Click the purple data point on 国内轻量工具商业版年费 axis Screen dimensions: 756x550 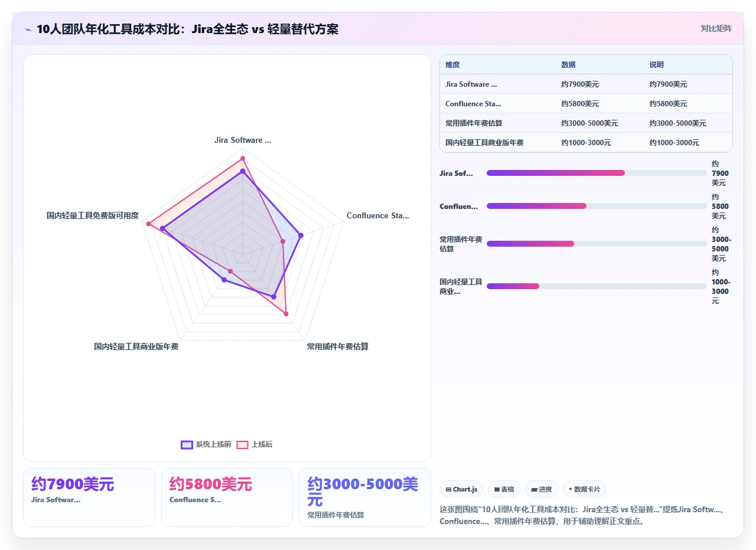click(224, 280)
